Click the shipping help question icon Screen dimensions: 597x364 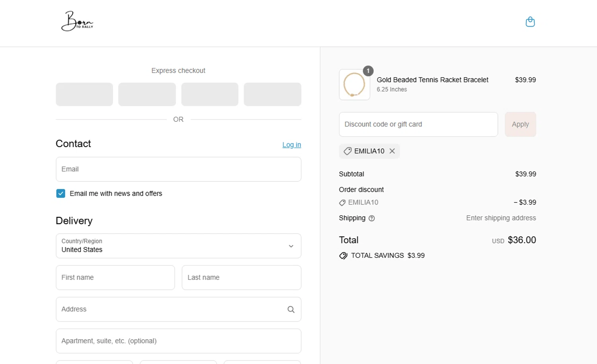coord(372,218)
